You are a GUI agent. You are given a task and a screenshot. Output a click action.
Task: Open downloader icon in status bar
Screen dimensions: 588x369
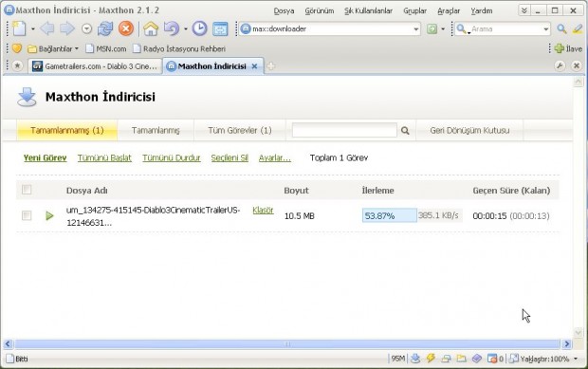(x=415, y=359)
